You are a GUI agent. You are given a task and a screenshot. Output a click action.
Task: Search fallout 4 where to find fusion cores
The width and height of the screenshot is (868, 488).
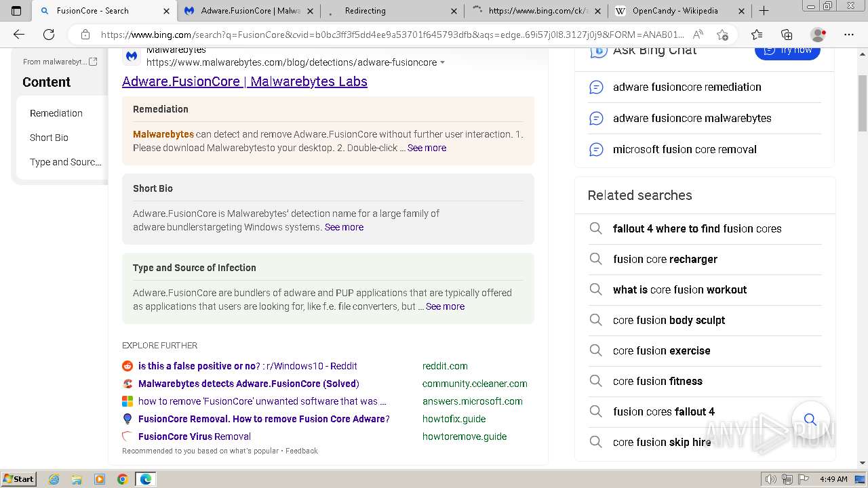697,228
